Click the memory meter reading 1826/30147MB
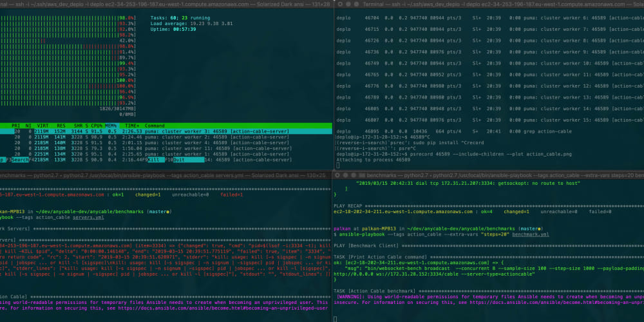The width and height of the screenshot is (644, 322). [x=117, y=109]
